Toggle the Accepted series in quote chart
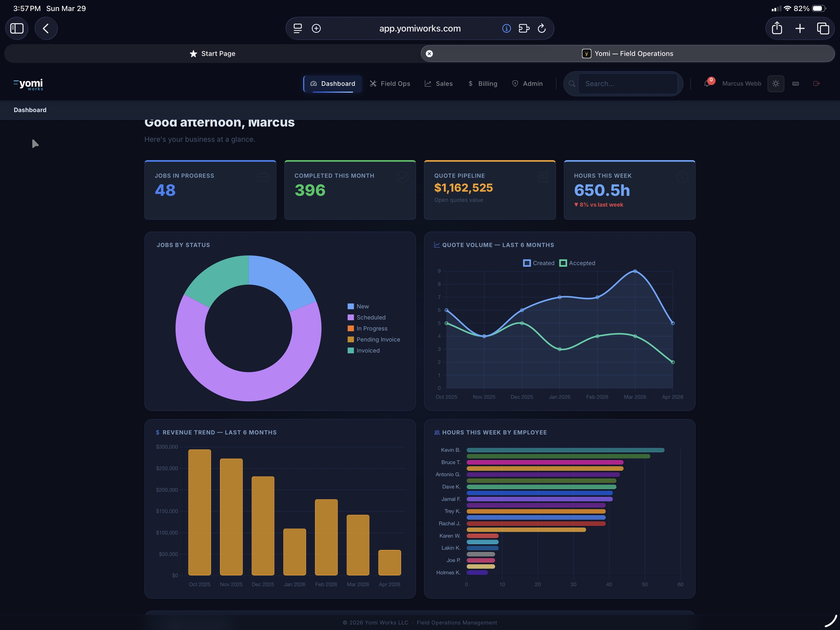The width and height of the screenshot is (840, 630). pos(577,263)
